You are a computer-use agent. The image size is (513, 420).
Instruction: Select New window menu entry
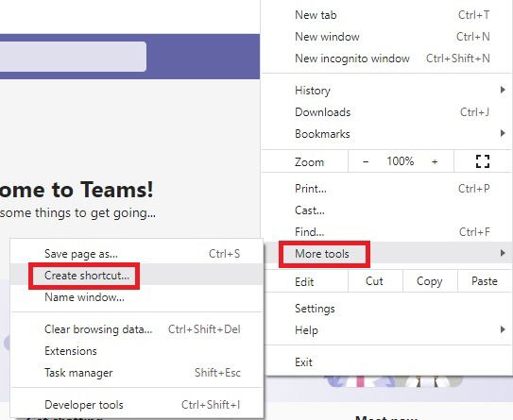[386, 37]
